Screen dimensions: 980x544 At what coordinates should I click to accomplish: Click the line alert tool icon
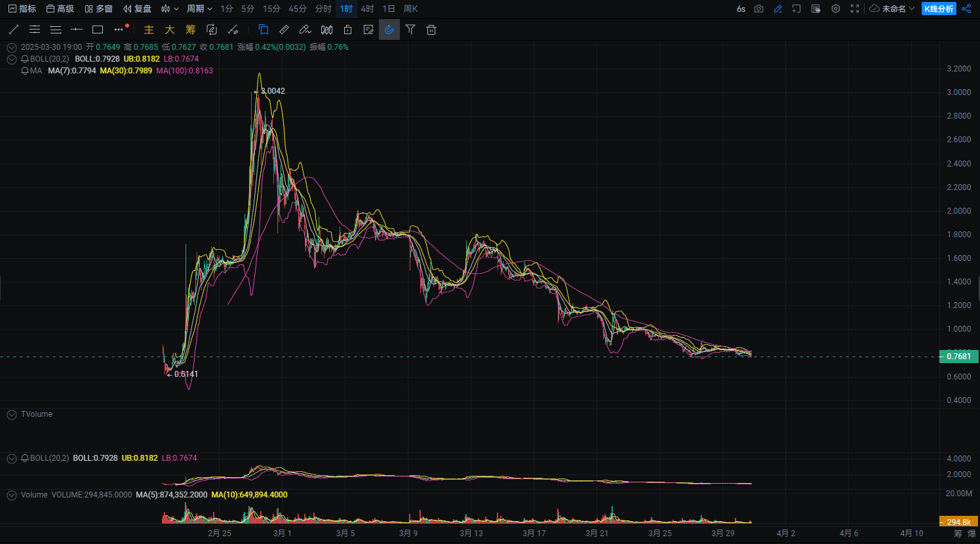233,29
